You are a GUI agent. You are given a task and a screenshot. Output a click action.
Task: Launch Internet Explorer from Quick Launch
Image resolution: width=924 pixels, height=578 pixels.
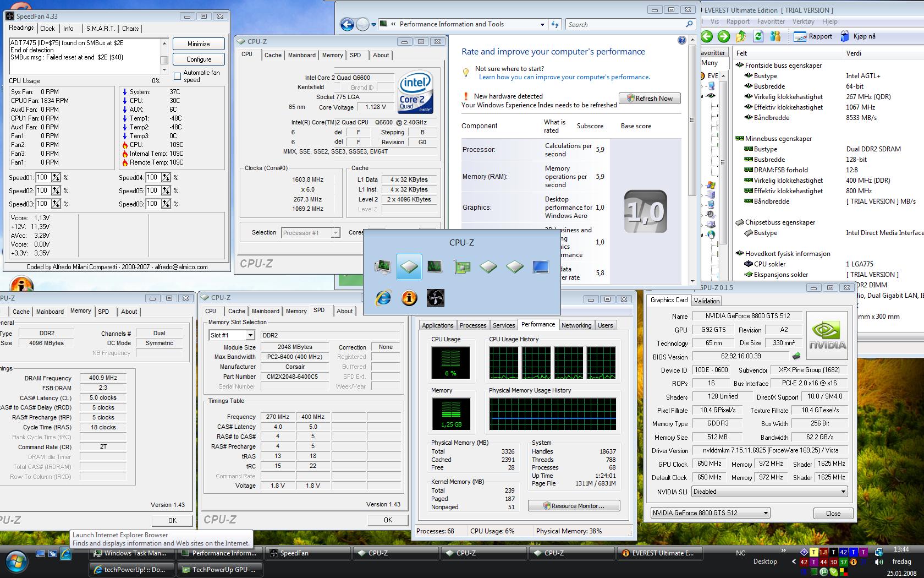coord(65,553)
